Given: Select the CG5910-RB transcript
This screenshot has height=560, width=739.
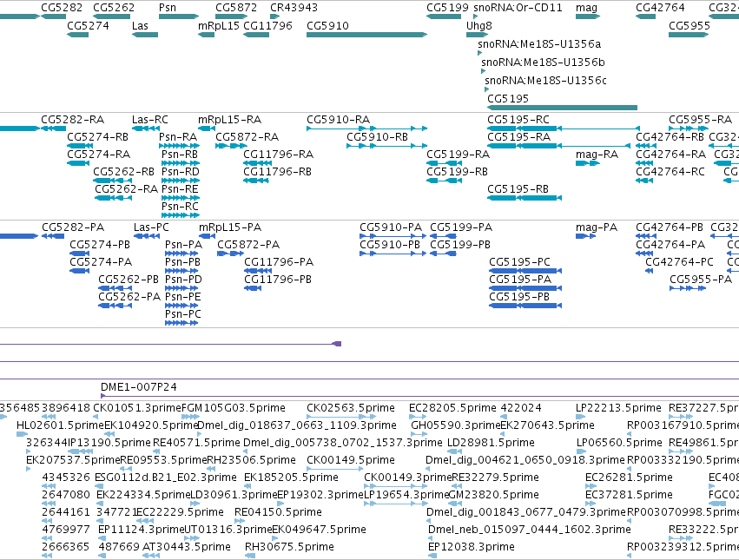Looking at the screenshot, I should (387, 146).
